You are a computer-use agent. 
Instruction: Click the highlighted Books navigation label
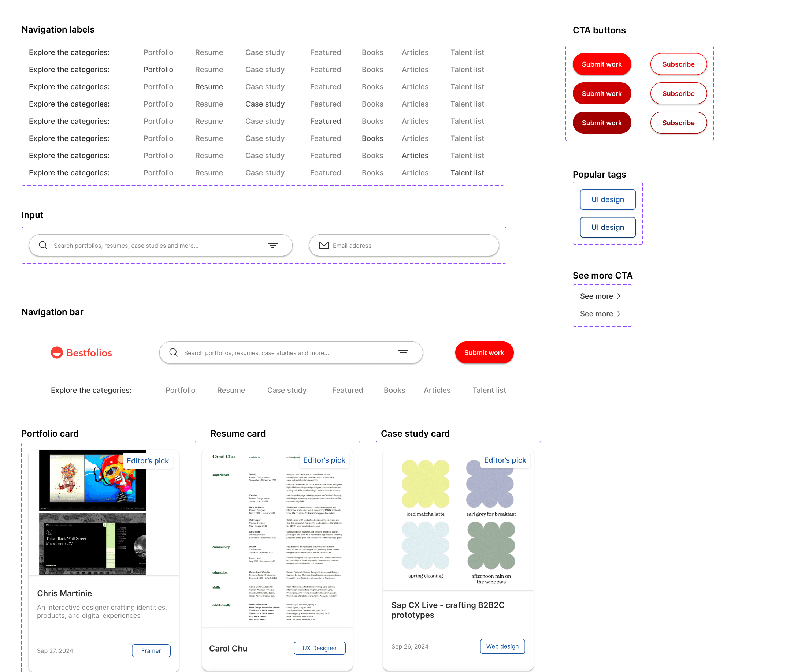point(372,138)
